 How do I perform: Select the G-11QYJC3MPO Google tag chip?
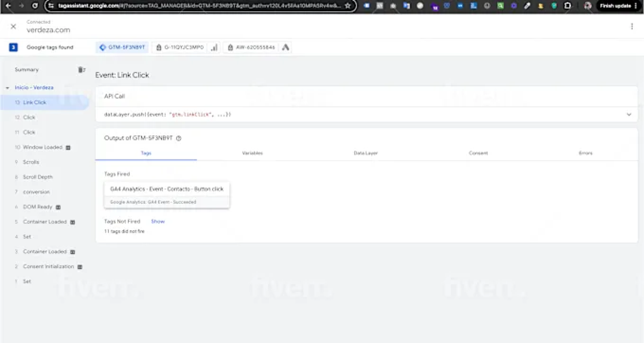(180, 47)
